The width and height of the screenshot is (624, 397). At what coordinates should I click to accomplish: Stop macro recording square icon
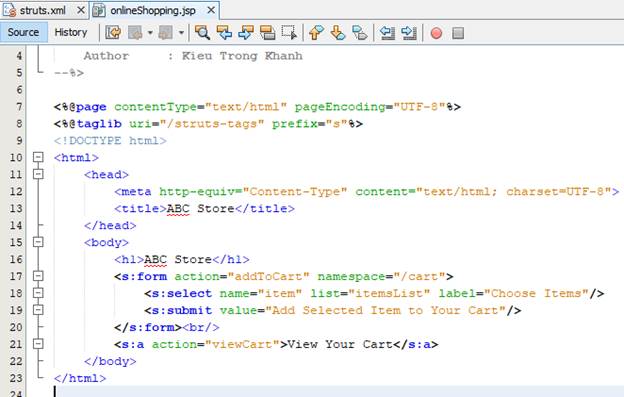pos(458,33)
